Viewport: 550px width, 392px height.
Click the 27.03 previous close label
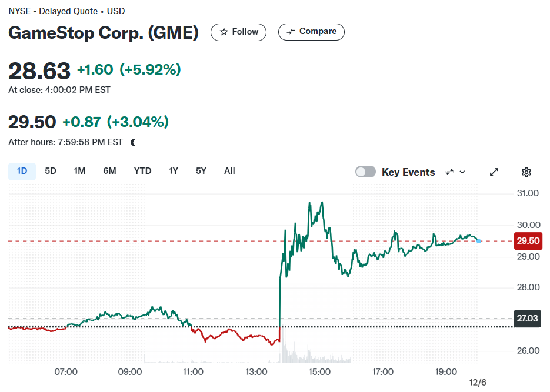coord(527,319)
